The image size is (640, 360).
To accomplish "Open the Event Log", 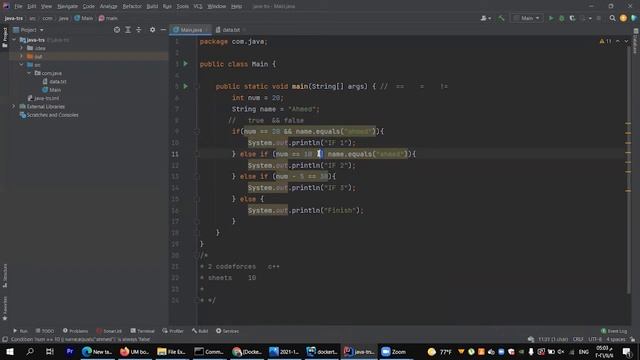I will [614, 331].
